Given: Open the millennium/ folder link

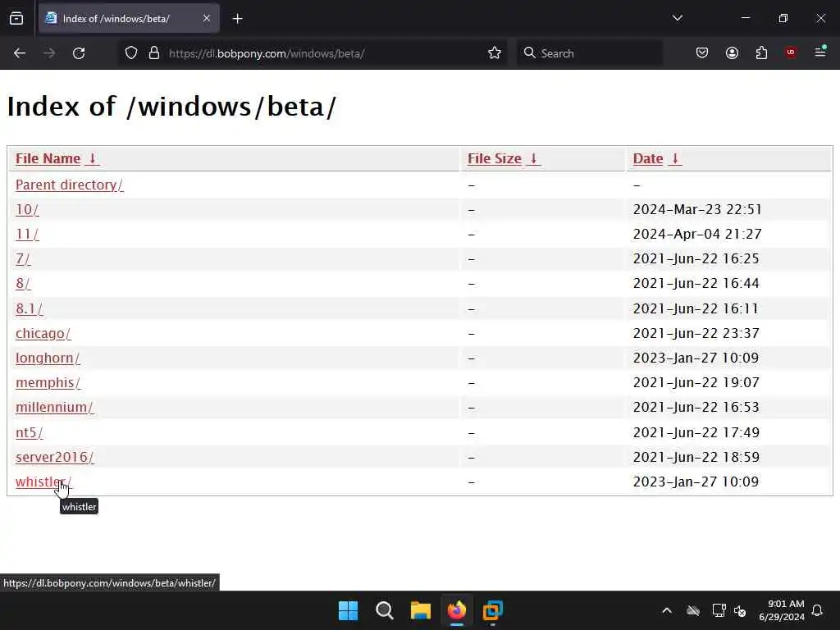Looking at the screenshot, I should click(x=54, y=407).
